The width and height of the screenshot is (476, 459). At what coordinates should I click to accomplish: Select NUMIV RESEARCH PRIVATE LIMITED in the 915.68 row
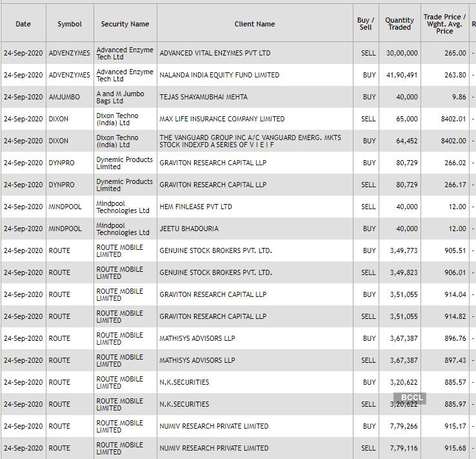coord(214,448)
